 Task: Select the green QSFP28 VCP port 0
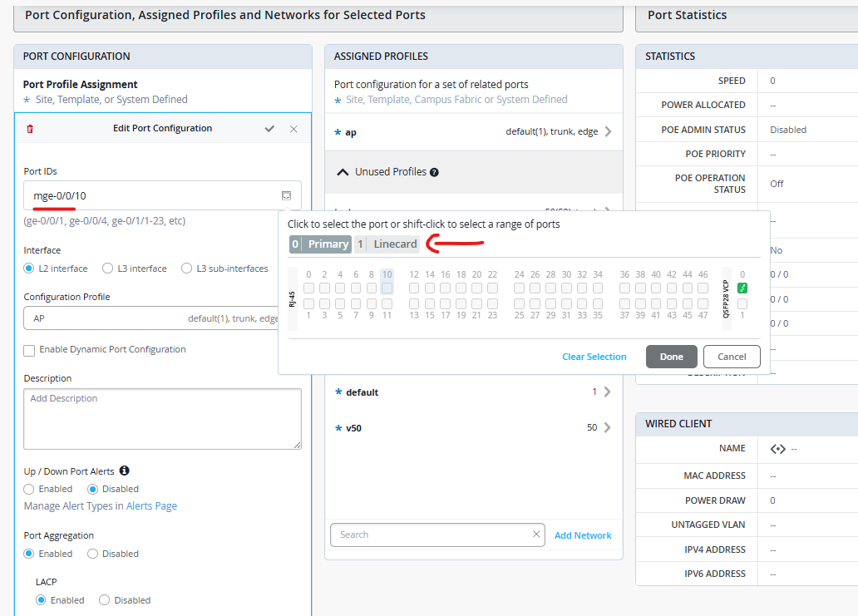pos(742,288)
